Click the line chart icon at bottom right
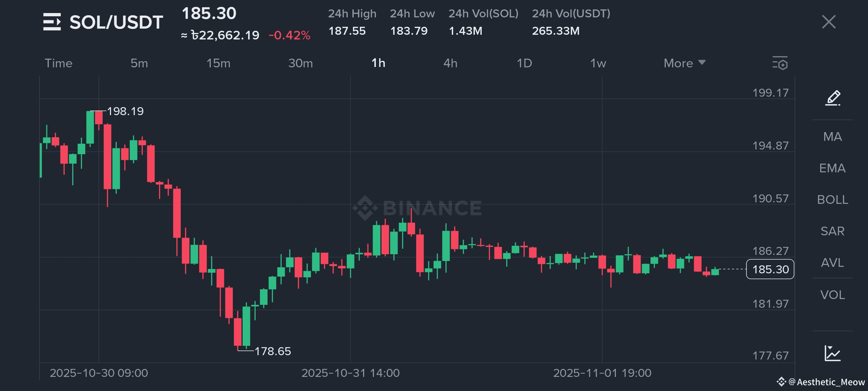The width and height of the screenshot is (868, 391). (x=833, y=353)
